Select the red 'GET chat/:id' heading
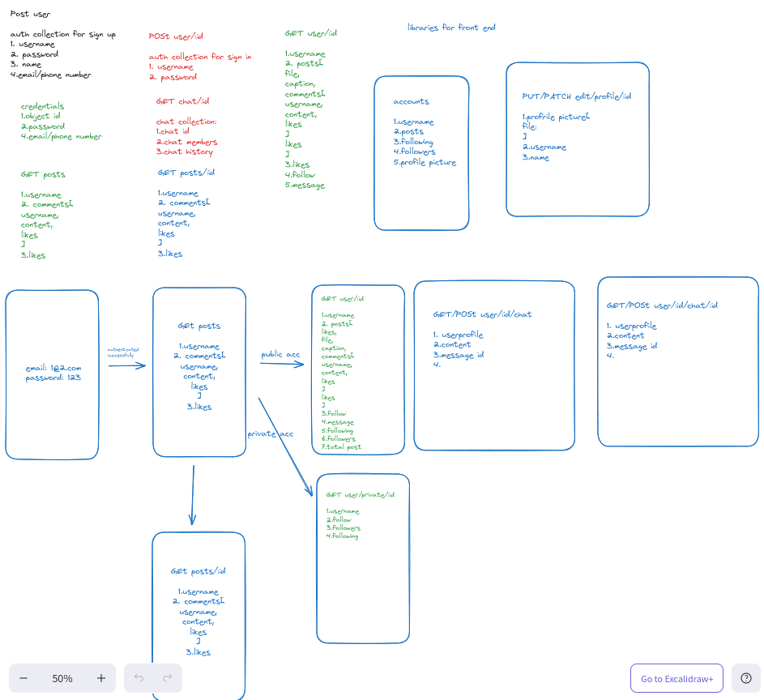This screenshot has height=700, width=764. coord(182,101)
